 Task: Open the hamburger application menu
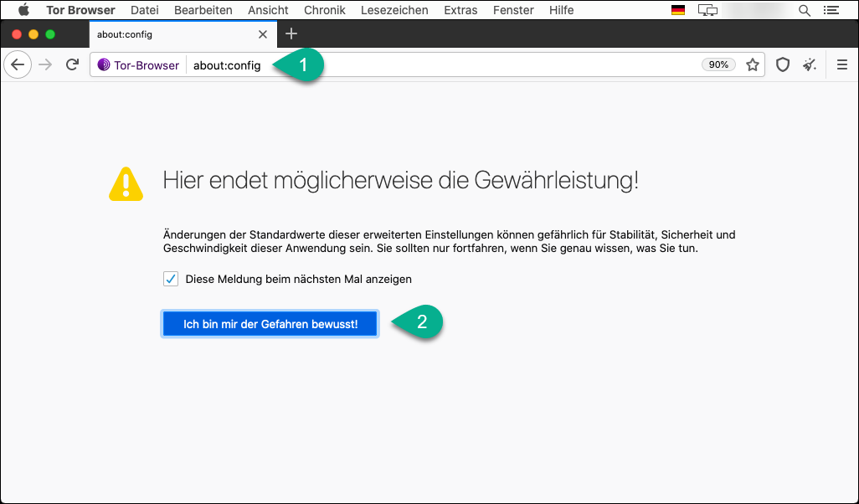[842, 65]
